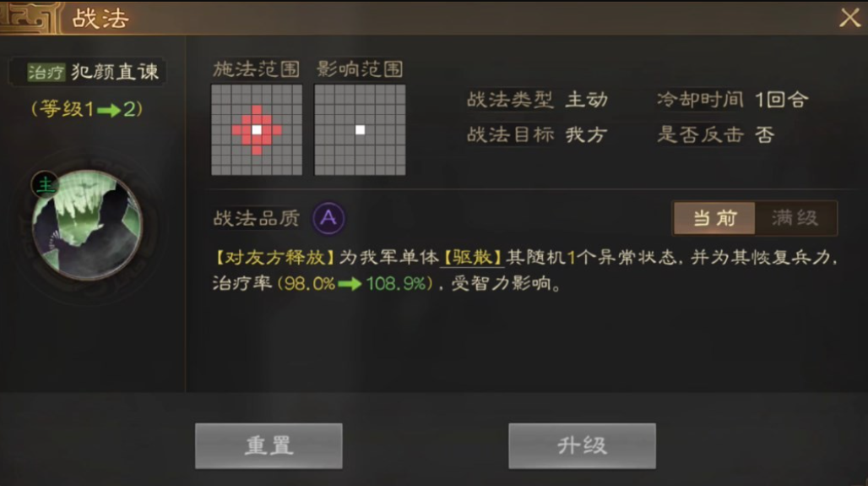Switch to the 满级 level view
This screenshot has width=868, height=486.
(795, 218)
